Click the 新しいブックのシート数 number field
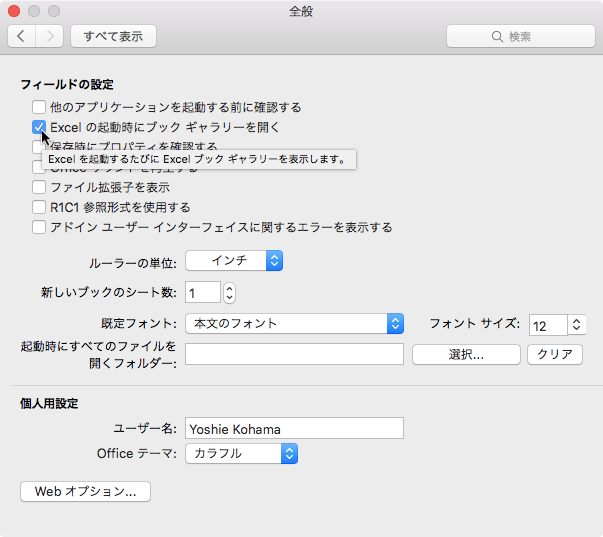The image size is (603, 537). tap(203, 293)
